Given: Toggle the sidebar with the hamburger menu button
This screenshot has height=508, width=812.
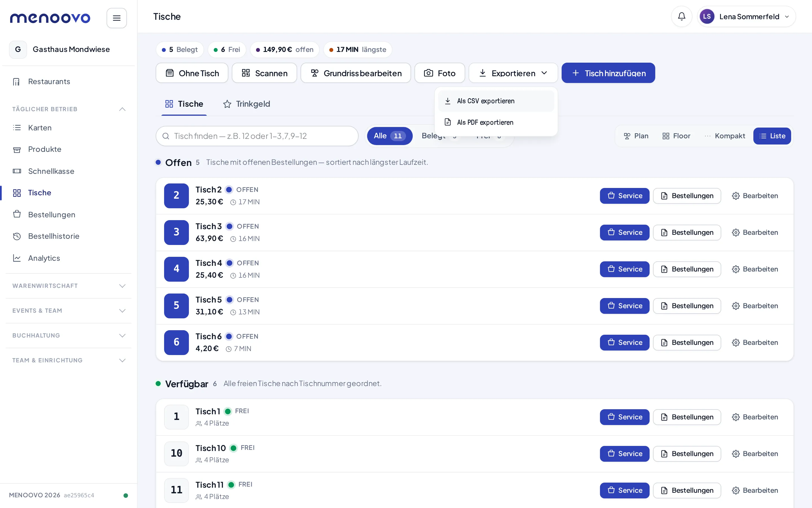Looking at the screenshot, I should click(116, 18).
